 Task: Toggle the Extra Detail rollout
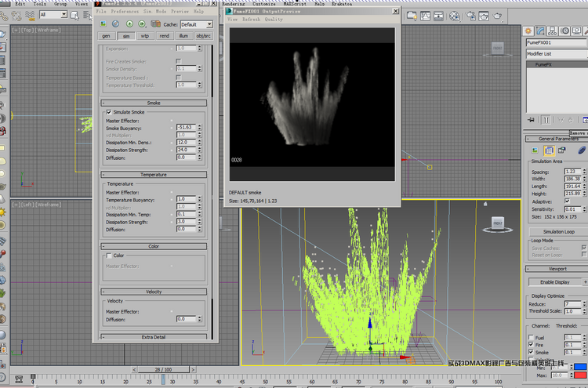pyautogui.click(x=154, y=337)
